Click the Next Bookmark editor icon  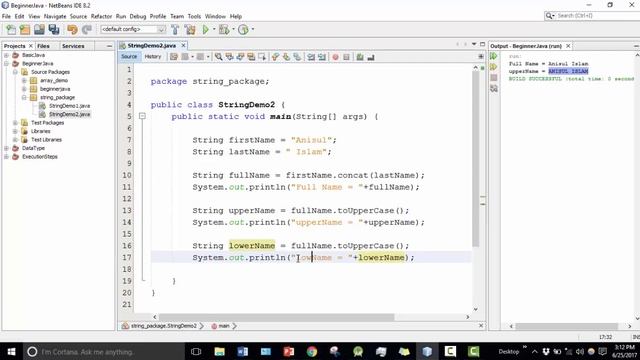coord(286,57)
